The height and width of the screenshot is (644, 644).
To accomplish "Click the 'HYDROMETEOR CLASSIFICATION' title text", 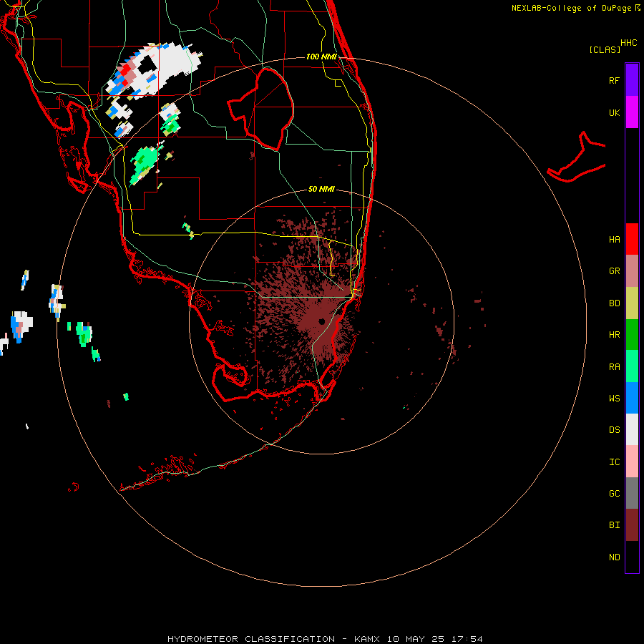I will [x=251, y=639].
